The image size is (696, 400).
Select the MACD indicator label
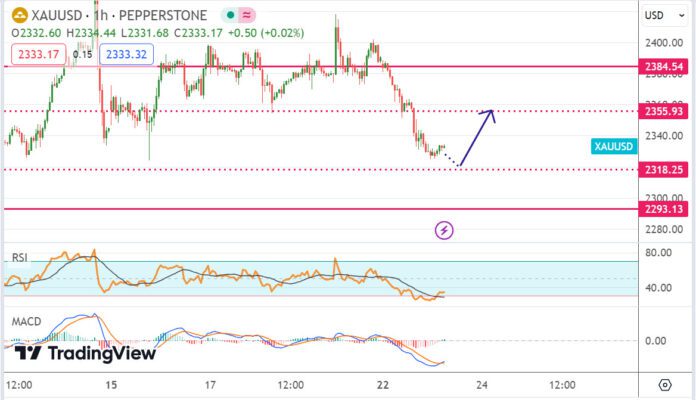click(x=25, y=320)
